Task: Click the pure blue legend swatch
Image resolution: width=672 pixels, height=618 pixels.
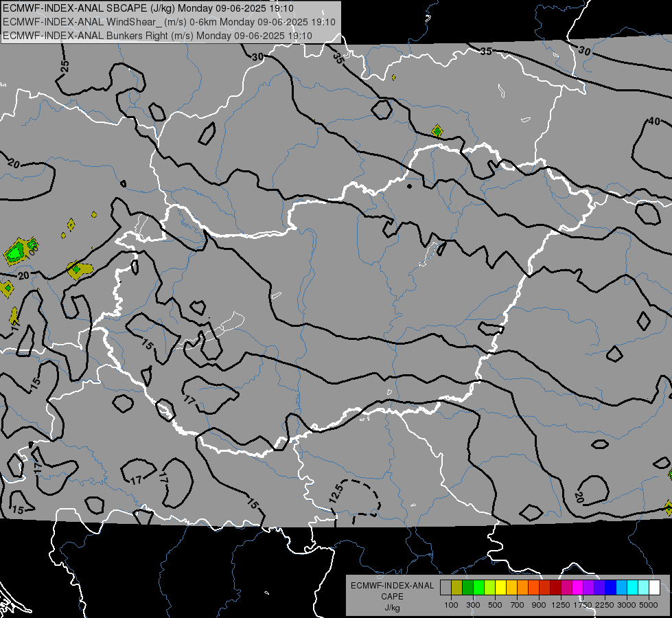Action: [x=611, y=587]
